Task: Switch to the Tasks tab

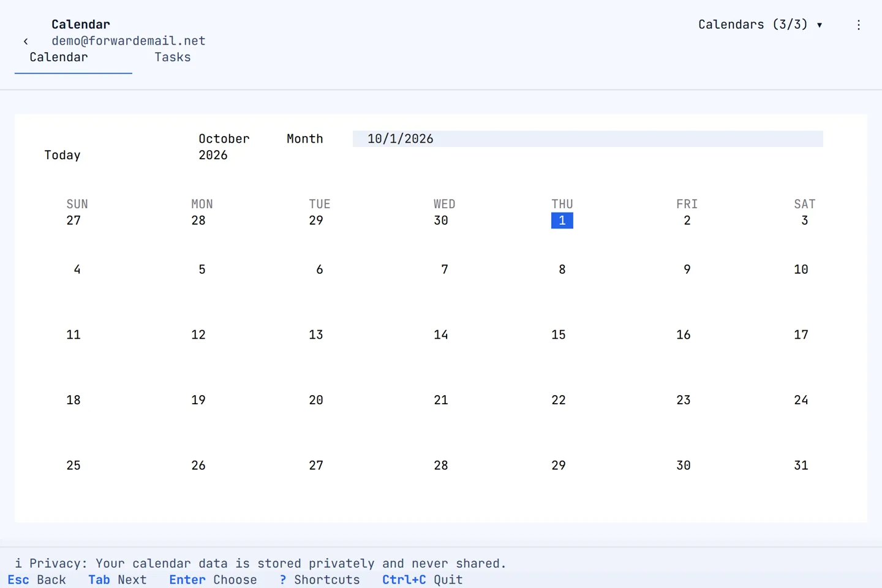Action: pos(173,57)
